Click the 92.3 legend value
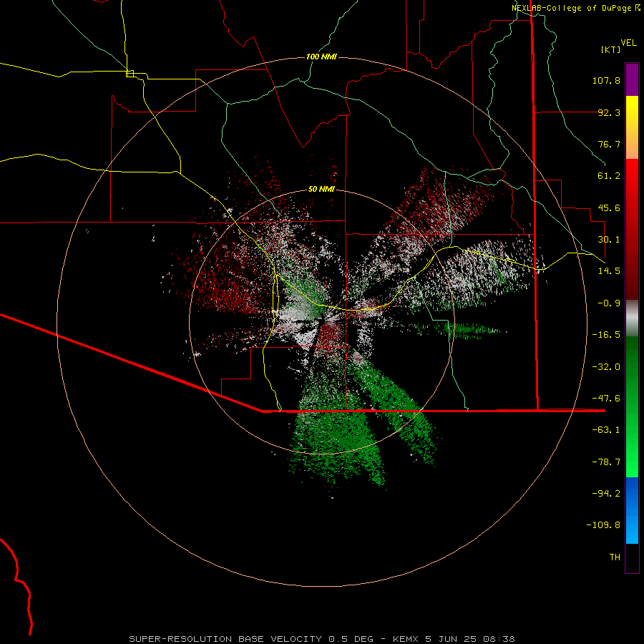This screenshot has height=644, width=644. 609,112
